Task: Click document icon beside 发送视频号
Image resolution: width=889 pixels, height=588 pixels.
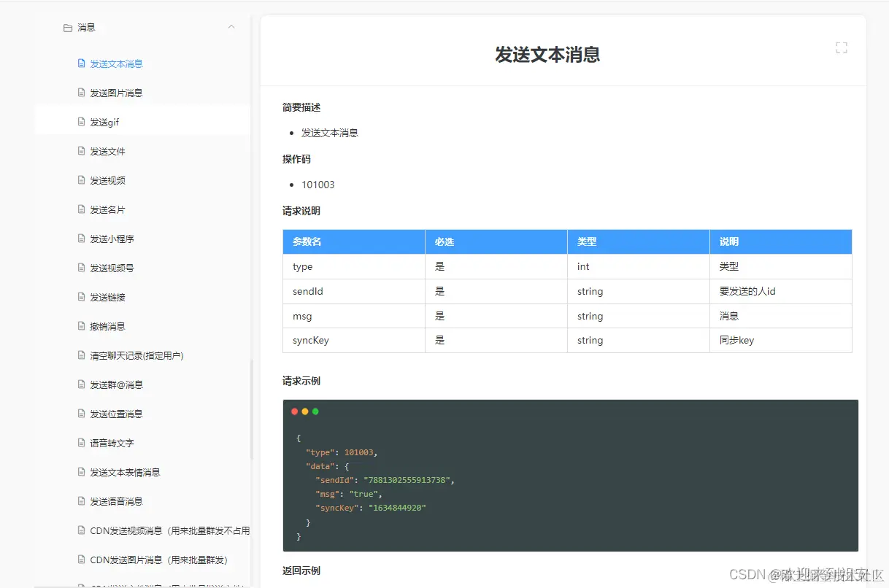Action: coord(82,268)
